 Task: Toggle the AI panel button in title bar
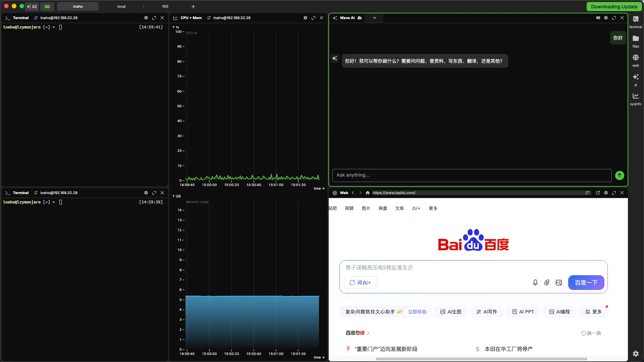point(32,6)
